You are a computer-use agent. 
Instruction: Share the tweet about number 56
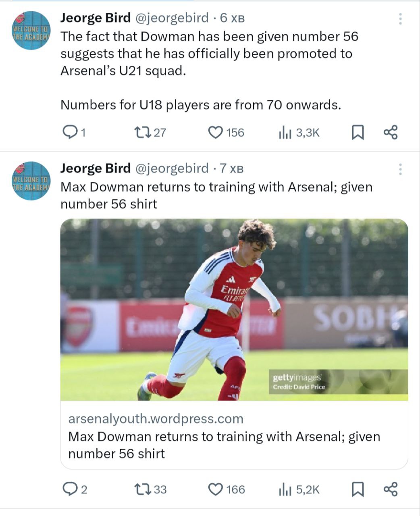pos(390,132)
